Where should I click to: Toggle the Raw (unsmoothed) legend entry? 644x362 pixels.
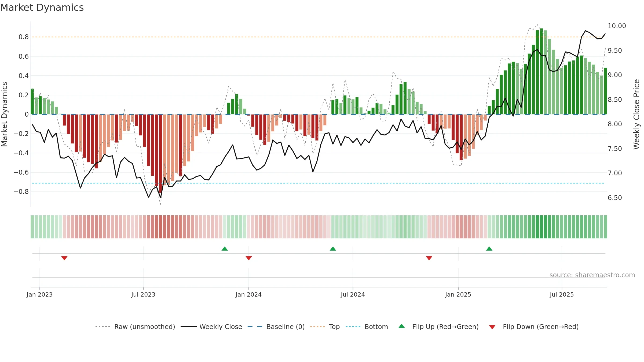pos(135,327)
